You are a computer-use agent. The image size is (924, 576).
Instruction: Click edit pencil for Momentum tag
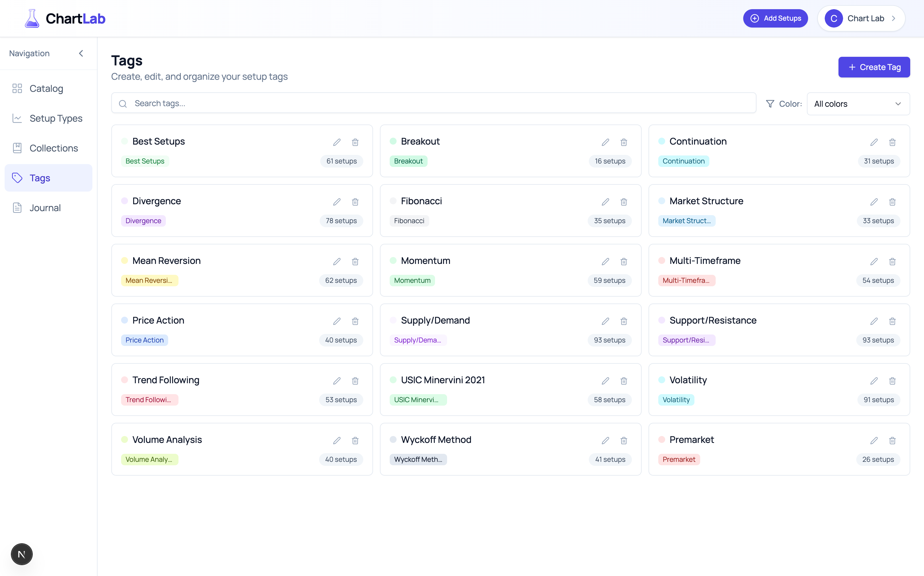pyautogui.click(x=605, y=261)
